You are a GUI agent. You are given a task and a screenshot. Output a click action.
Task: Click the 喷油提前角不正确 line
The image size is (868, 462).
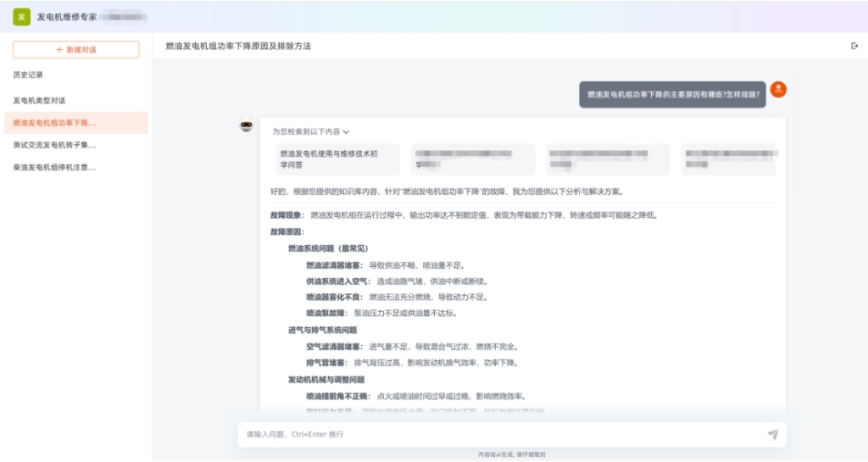[x=416, y=396]
